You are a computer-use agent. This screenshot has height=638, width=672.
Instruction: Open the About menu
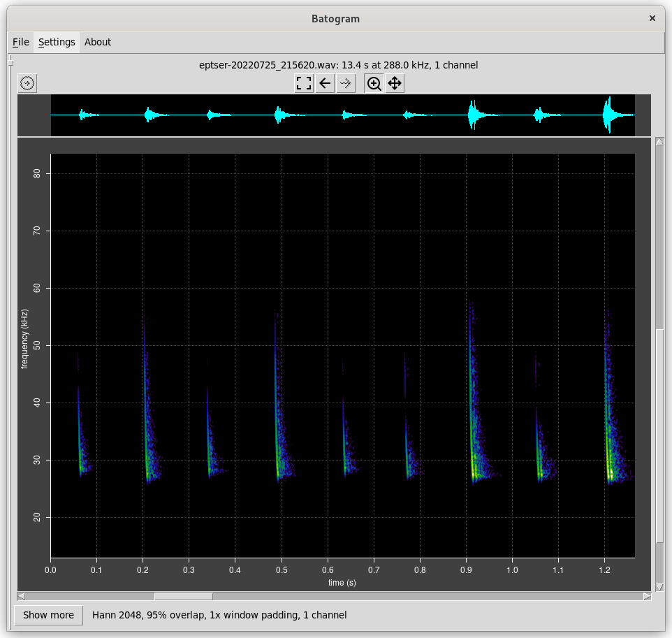point(98,42)
